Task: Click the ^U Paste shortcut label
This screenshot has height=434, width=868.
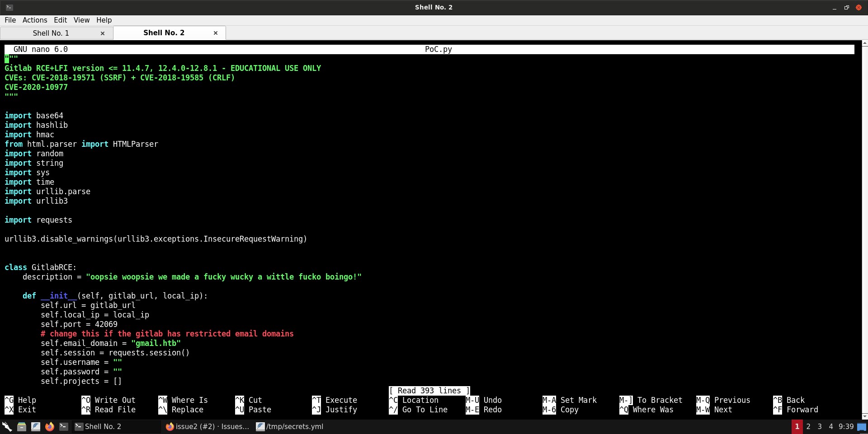Action: pyautogui.click(x=253, y=410)
